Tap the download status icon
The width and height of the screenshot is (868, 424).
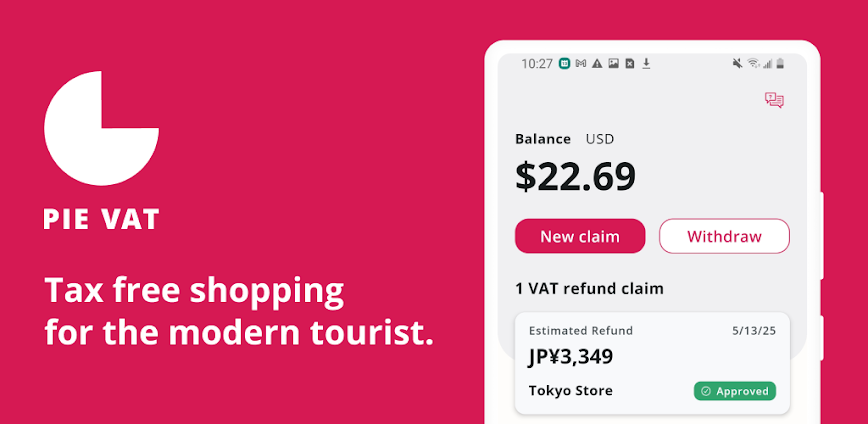pyautogui.click(x=646, y=64)
